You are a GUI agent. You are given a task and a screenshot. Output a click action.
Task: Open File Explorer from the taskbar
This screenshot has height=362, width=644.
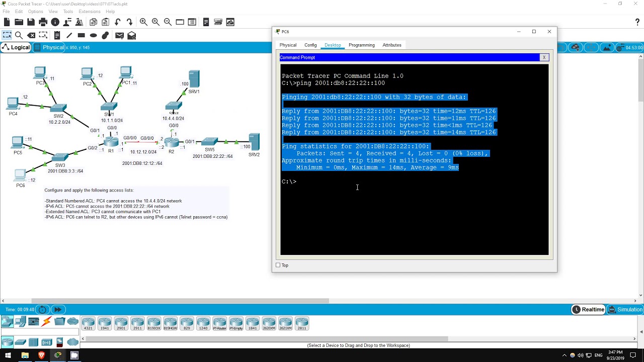click(x=25, y=355)
